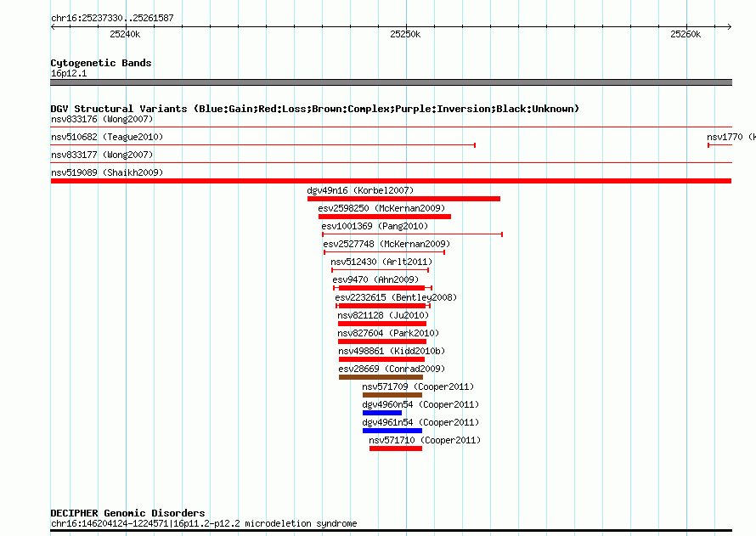Click the 25240k ruler tick label
This screenshot has width=756, height=536.
(x=126, y=34)
